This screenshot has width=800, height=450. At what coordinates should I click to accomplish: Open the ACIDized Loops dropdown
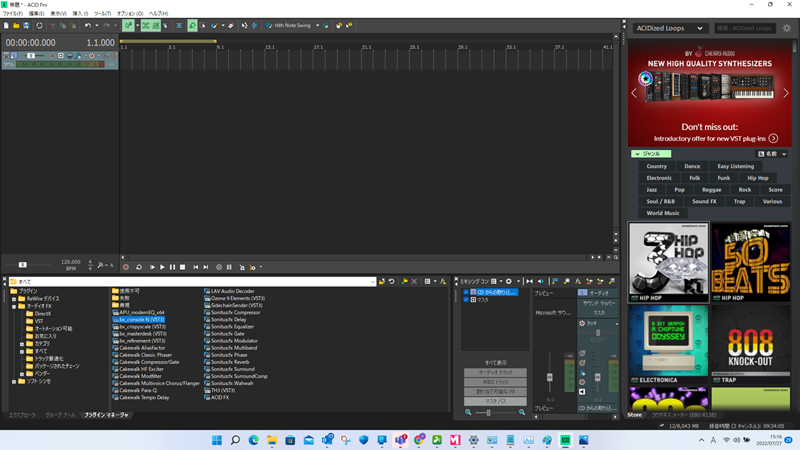[x=669, y=28]
